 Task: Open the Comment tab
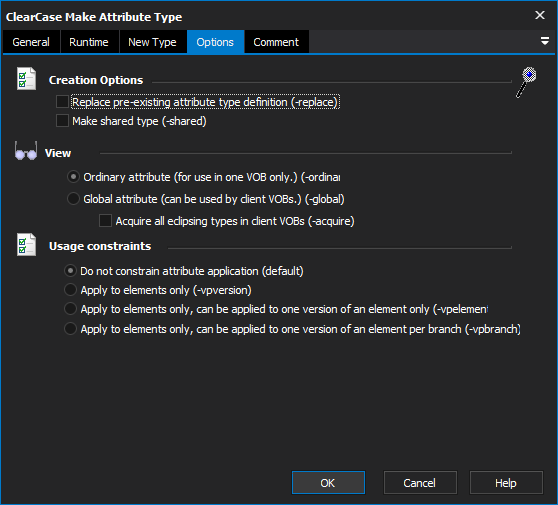276,42
